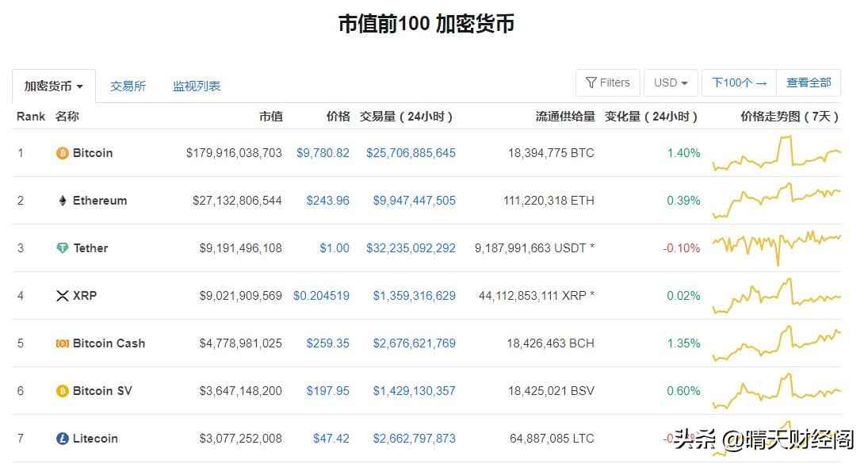Click the Litecoin blue logo icon
This screenshot has width=868, height=464.
[63, 439]
